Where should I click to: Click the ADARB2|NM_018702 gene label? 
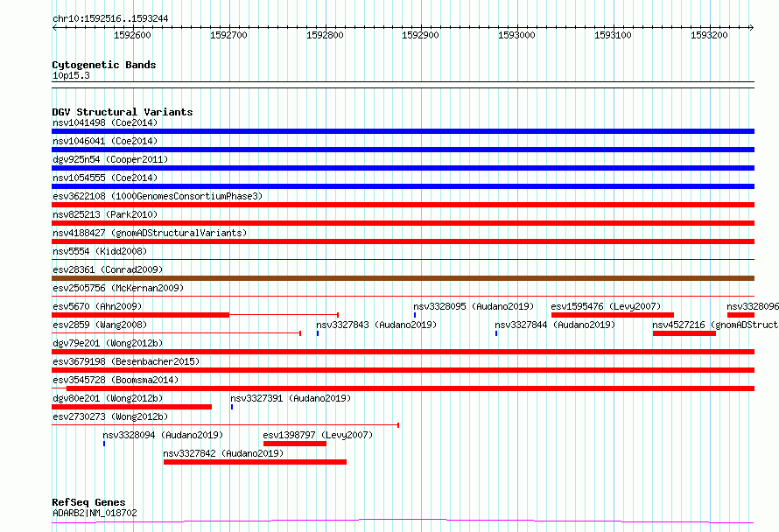[95, 513]
